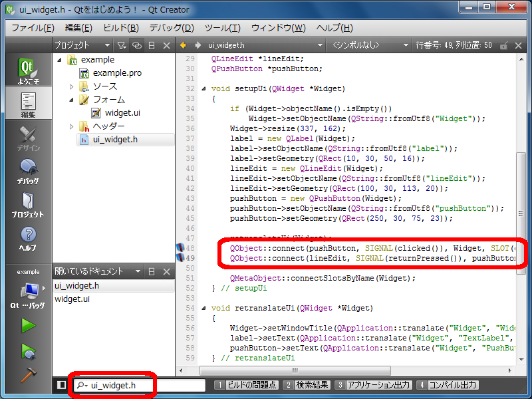Switch to コンパイル出力 output tab
Viewport: 532px width, 399px height.
click(448, 384)
